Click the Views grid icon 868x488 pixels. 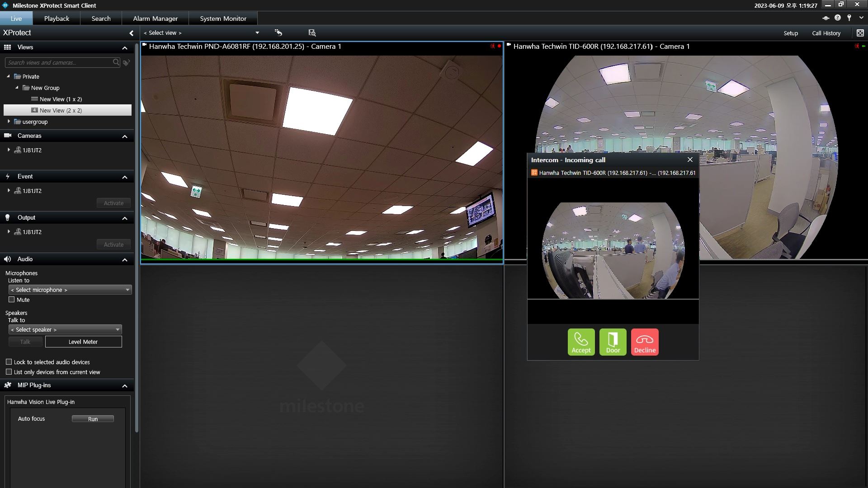(x=7, y=47)
